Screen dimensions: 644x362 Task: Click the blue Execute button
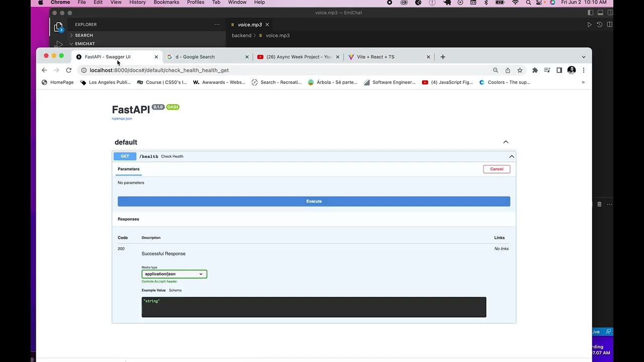point(314,201)
